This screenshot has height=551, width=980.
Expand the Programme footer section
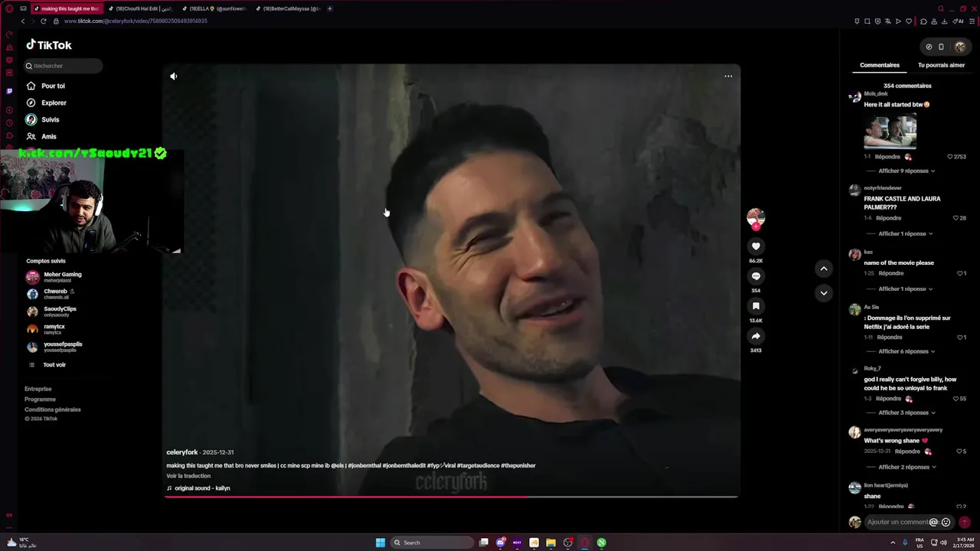pyautogui.click(x=40, y=399)
